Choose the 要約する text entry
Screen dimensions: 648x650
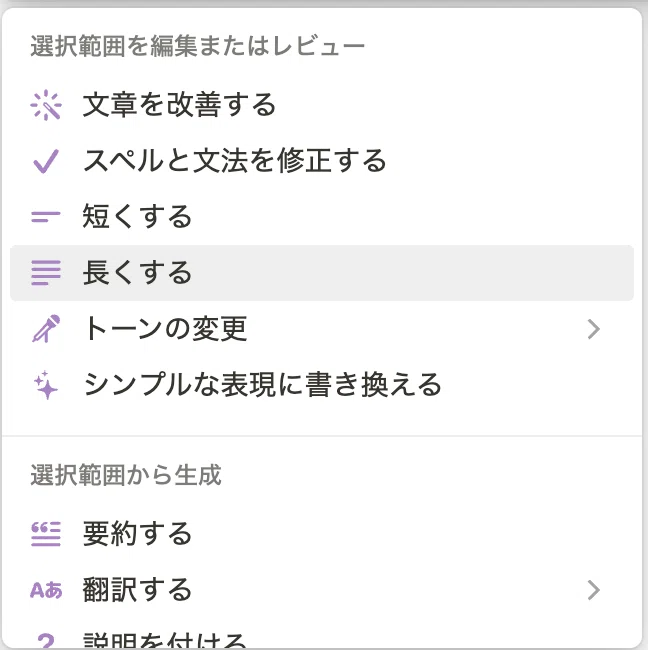click(137, 534)
